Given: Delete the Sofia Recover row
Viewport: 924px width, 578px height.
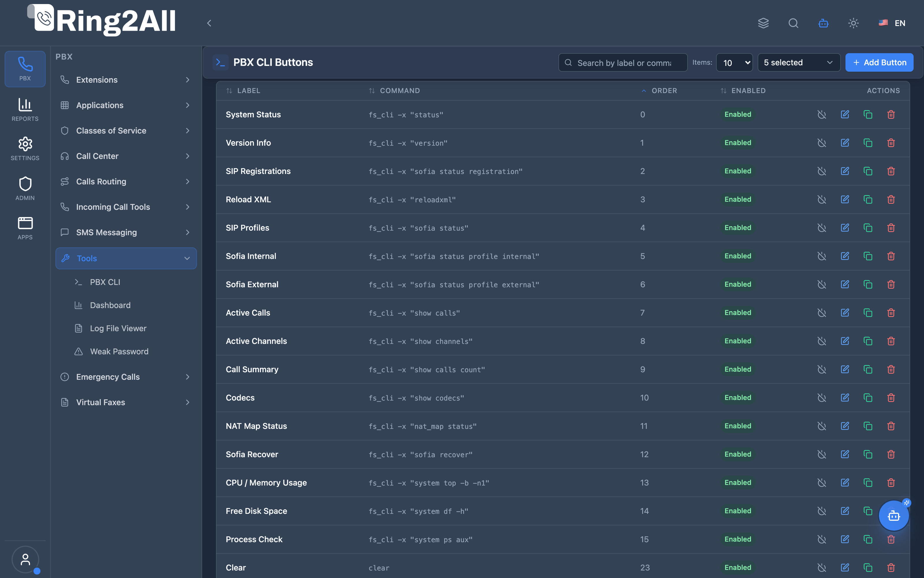Looking at the screenshot, I should click(891, 454).
